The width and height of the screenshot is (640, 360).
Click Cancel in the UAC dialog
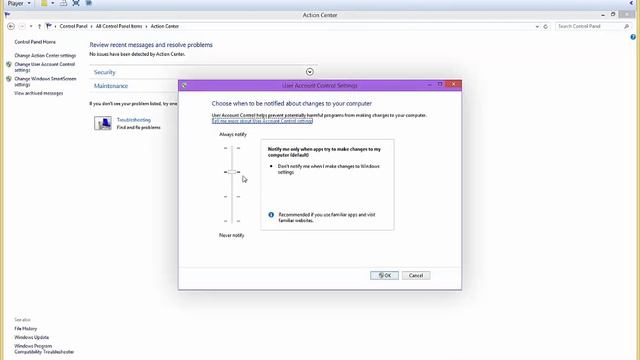click(x=416, y=276)
